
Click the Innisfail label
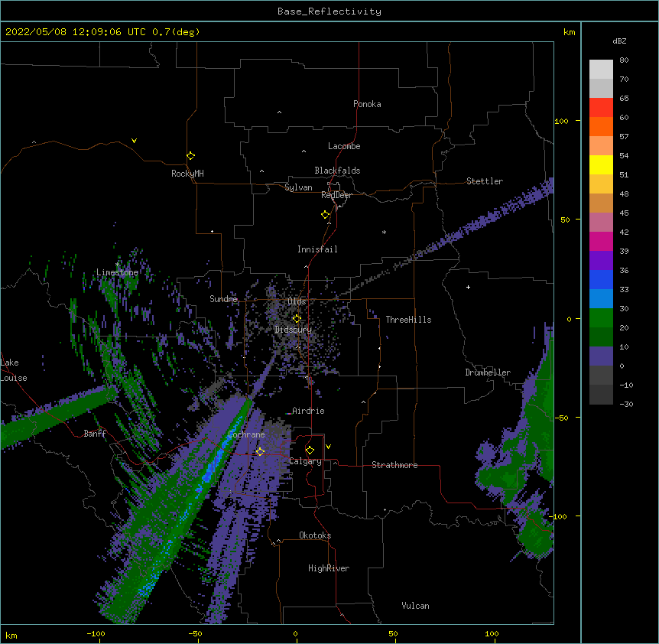[317, 249]
